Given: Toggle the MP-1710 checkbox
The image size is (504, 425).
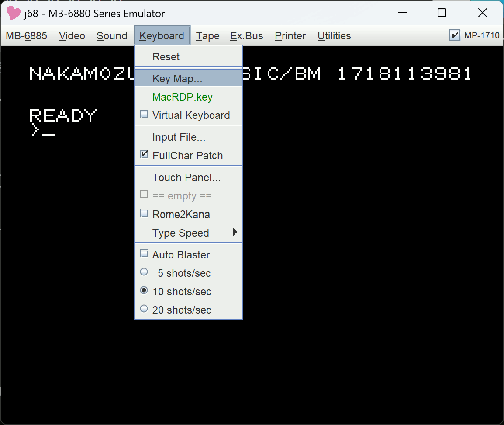Looking at the screenshot, I should 454,35.
